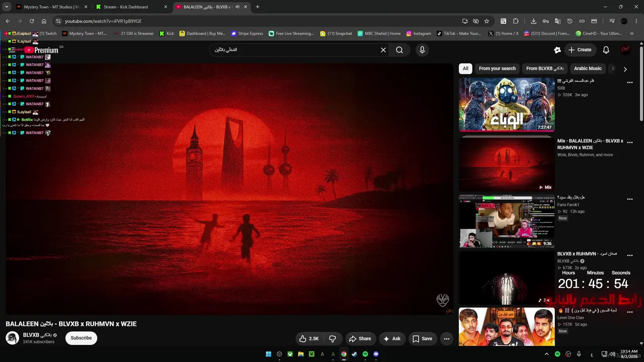Open the YouTube Create menu
The width and height of the screenshot is (644, 362).
pos(580,50)
